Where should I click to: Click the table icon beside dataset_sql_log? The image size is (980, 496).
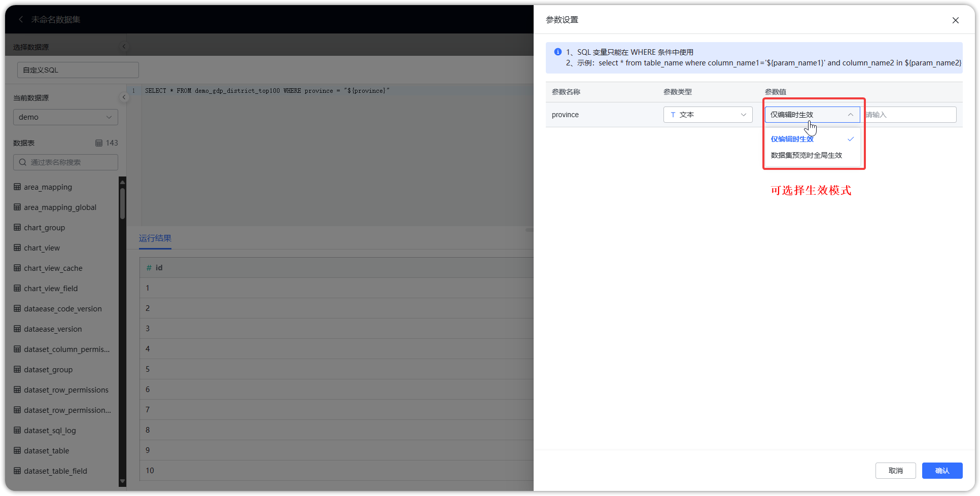(17, 430)
